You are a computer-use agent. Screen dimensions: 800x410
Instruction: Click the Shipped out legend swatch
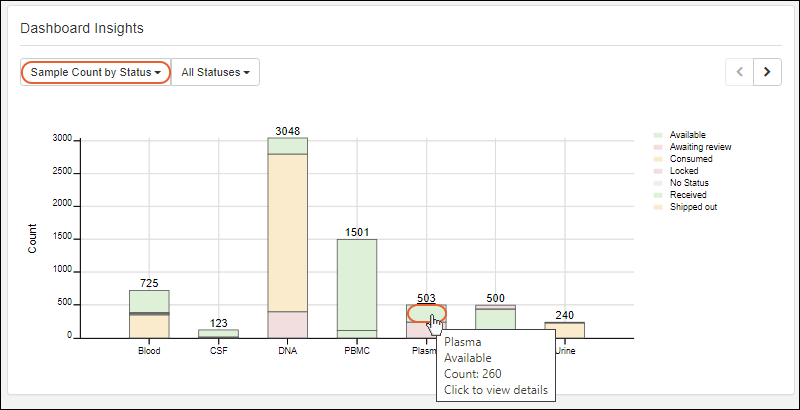pyautogui.click(x=658, y=207)
